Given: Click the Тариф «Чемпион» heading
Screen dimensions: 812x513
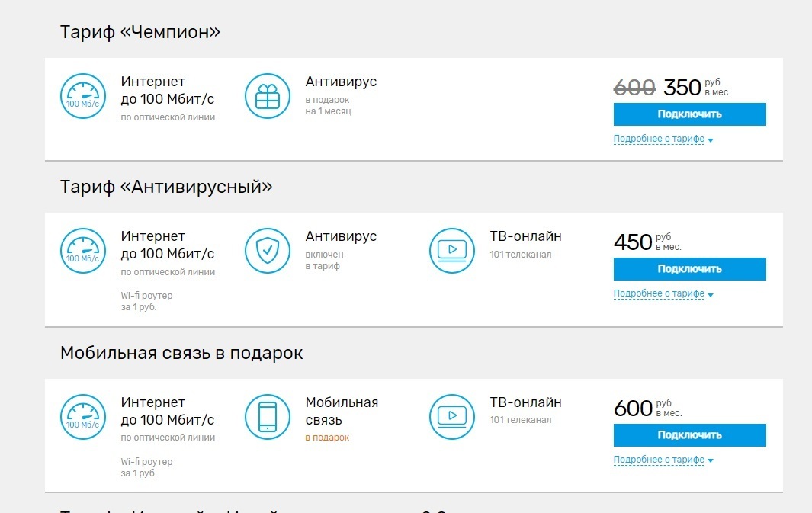Looking at the screenshot, I should (x=140, y=32).
